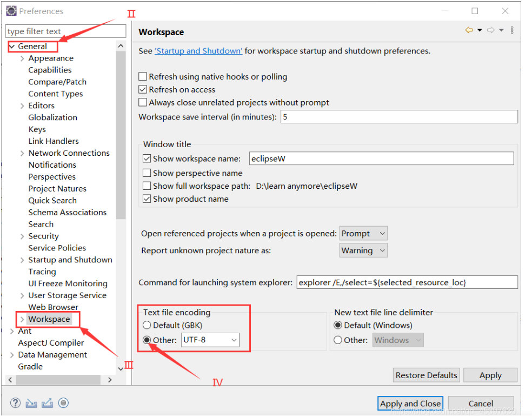
Task: Open the 'Startup and Shutdown' link
Action: pos(198,51)
